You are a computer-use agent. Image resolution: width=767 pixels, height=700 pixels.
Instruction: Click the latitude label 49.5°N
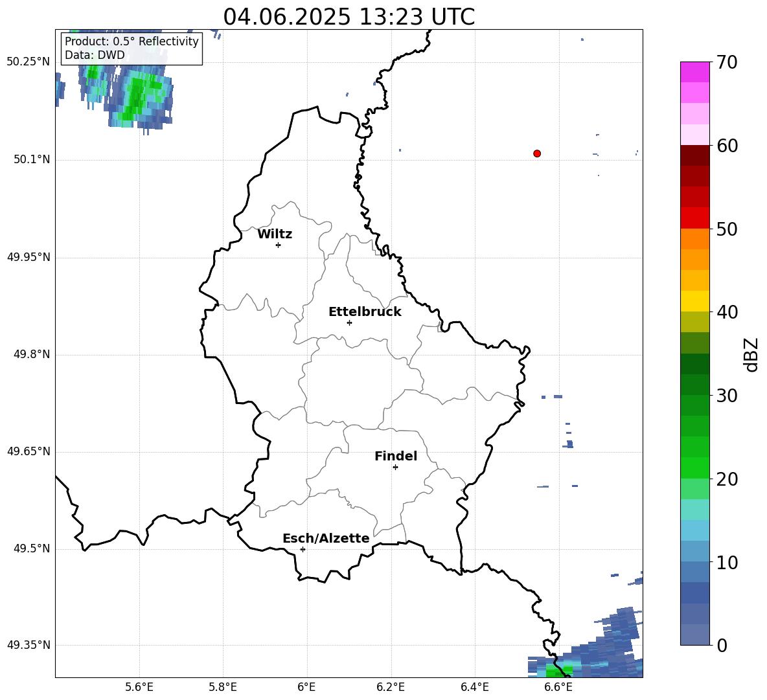tap(32, 548)
